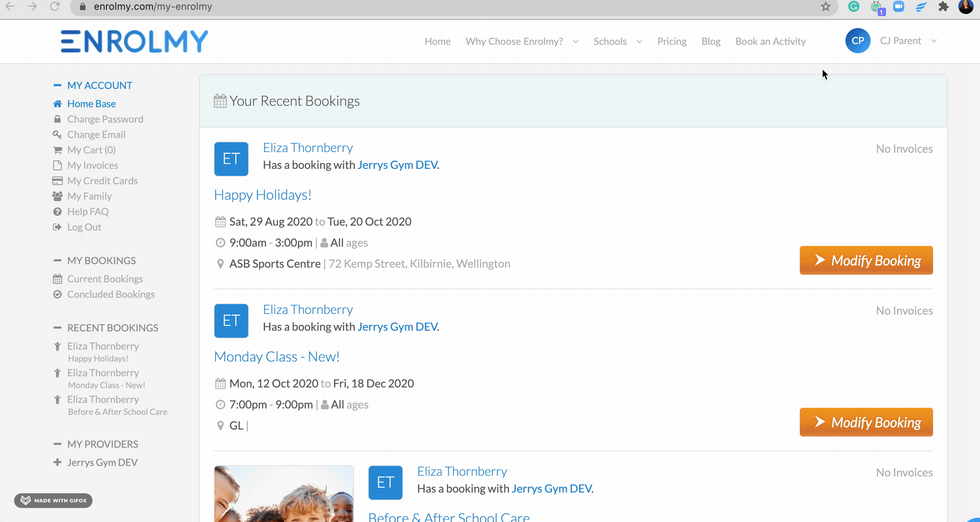Click the Log Out exit icon
The image size is (980, 522).
click(57, 227)
